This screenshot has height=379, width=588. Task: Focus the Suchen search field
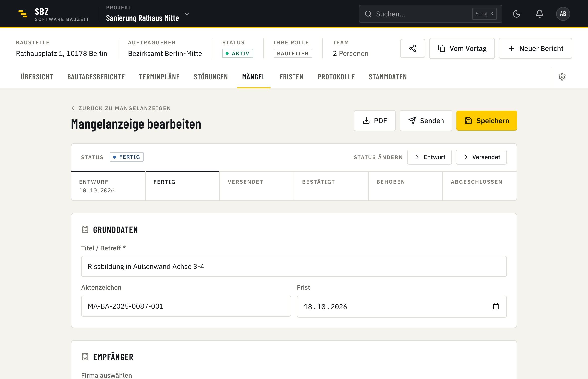430,14
